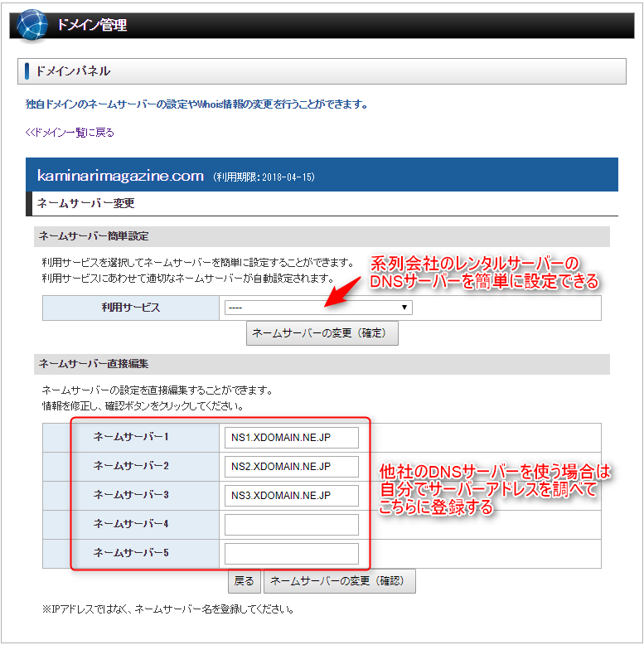Focus the empty ネームサーバー5 field

pyautogui.click(x=291, y=553)
